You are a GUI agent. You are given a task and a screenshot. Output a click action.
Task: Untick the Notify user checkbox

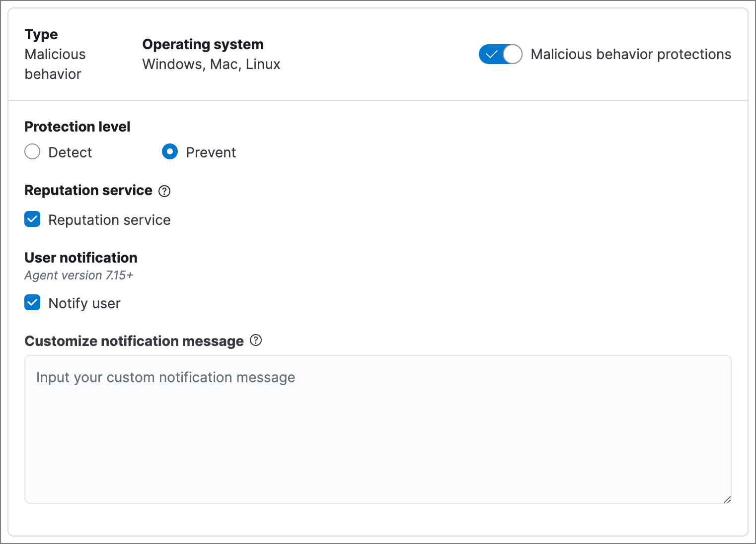tap(33, 303)
